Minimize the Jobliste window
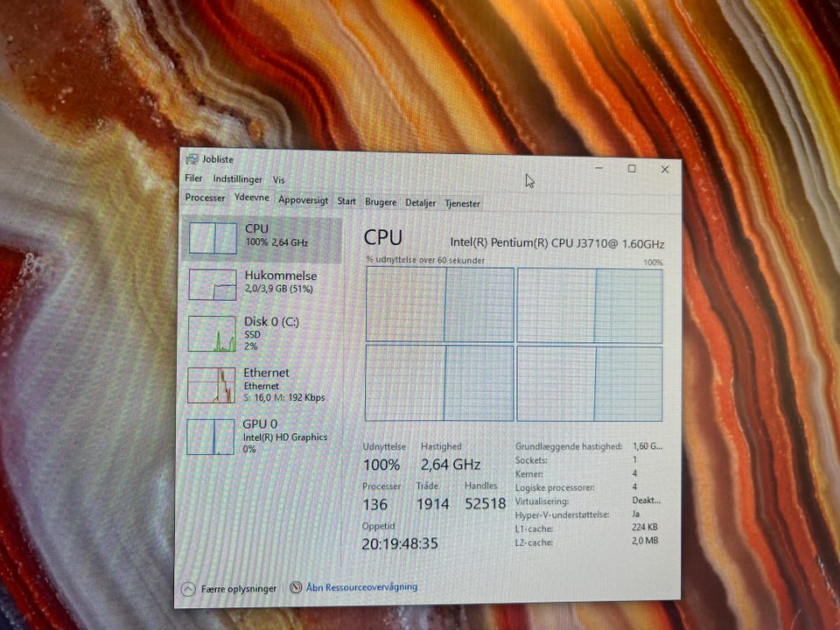Viewport: 840px width, 630px height. pos(598,168)
